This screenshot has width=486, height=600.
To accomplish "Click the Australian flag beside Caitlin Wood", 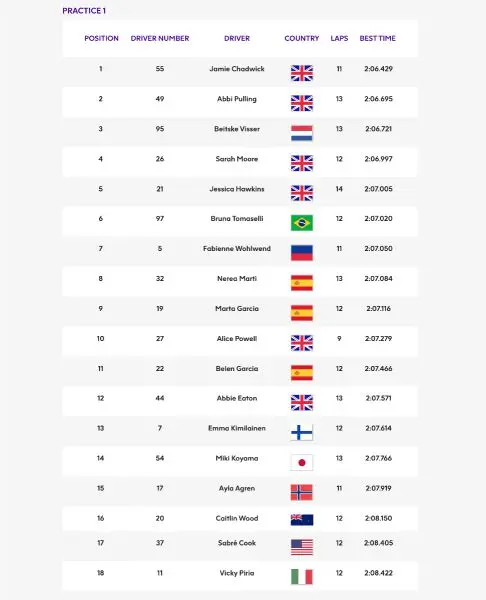I will [302, 520].
